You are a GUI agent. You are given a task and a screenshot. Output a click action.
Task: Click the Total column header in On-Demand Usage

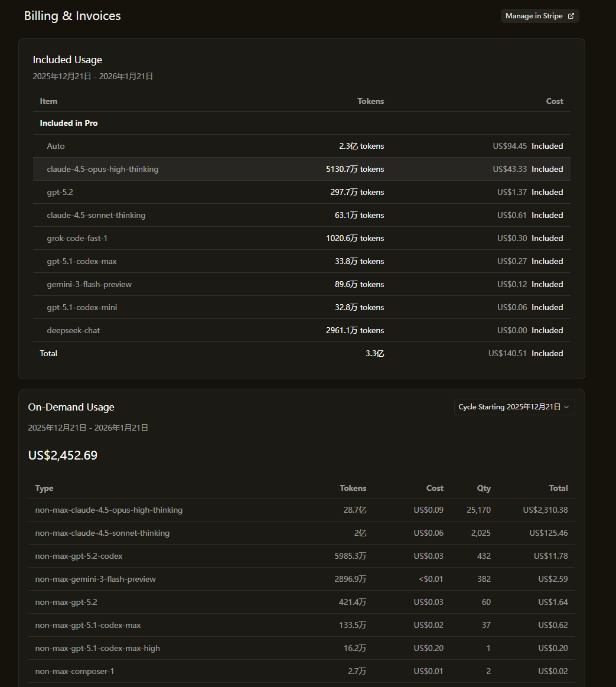pos(558,488)
